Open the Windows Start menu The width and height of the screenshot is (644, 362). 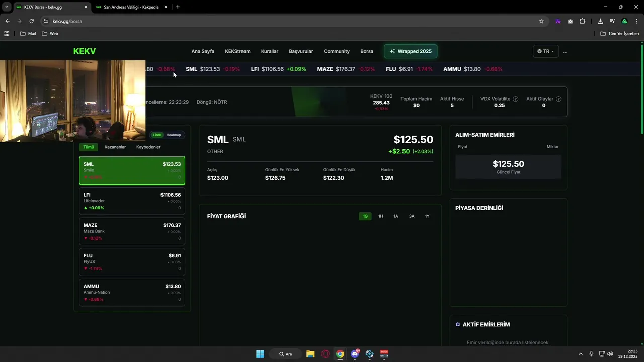[x=260, y=354]
